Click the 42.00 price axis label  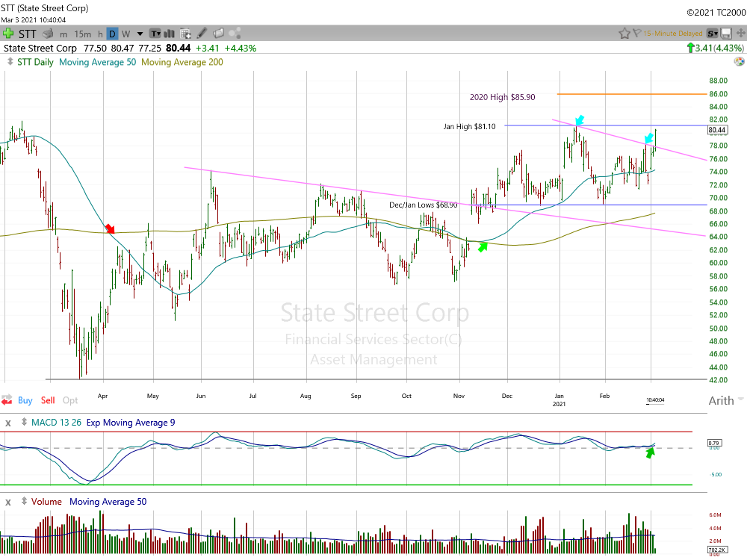click(x=718, y=380)
